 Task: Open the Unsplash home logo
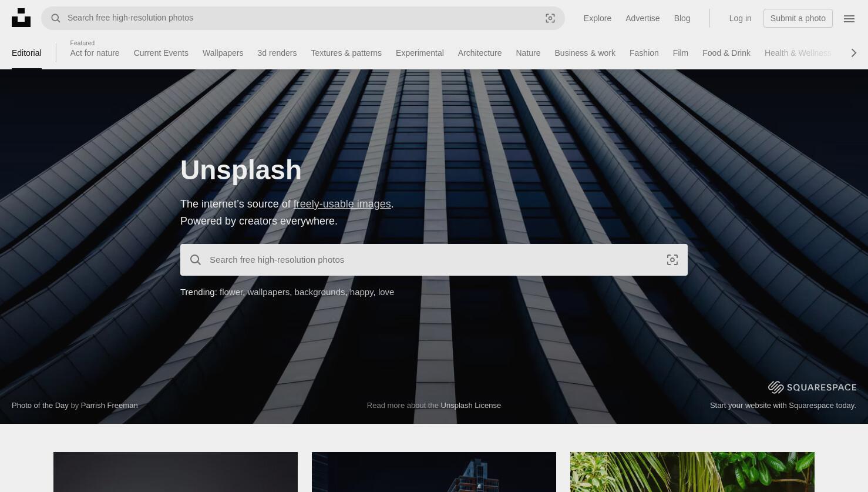pos(21,18)
